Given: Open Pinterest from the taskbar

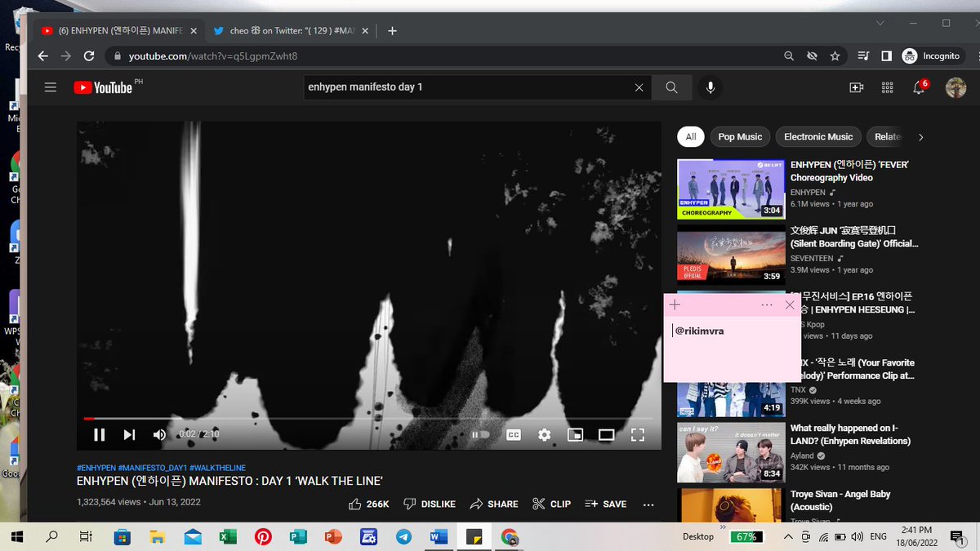Looking at the screenshot, I should point(263,537).
